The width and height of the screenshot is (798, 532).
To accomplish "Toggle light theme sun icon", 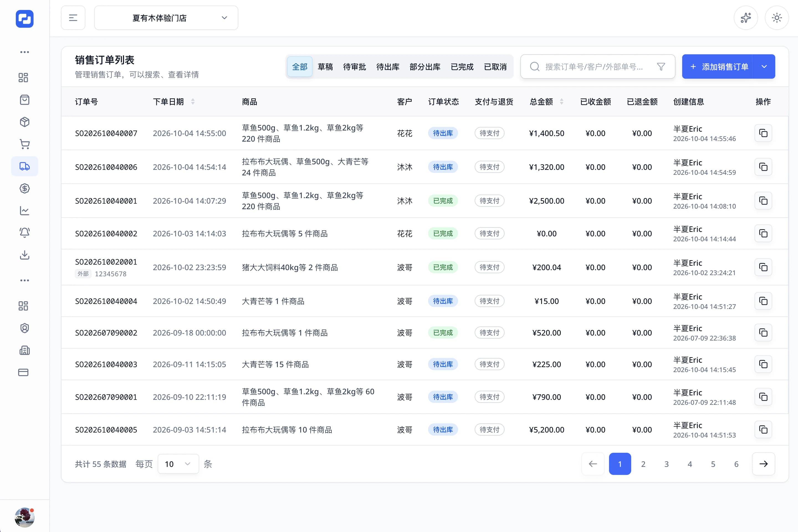I will coord(777,18).
